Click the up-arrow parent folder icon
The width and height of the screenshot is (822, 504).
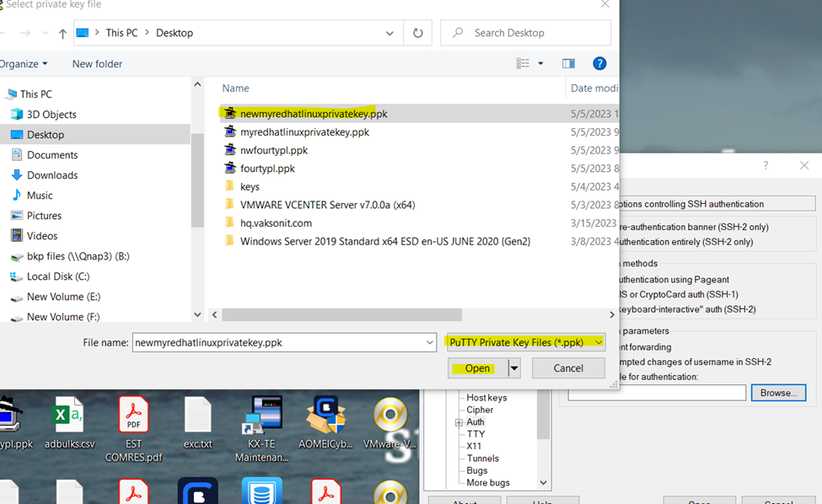click(x=62, y=34)
